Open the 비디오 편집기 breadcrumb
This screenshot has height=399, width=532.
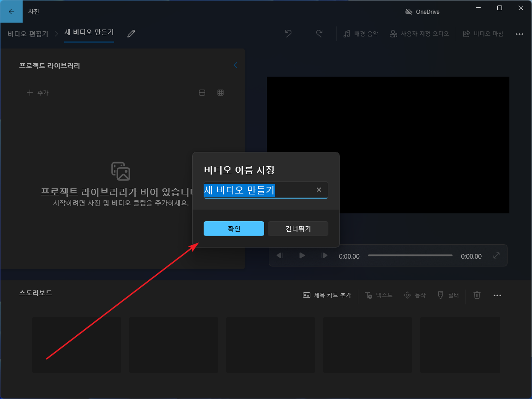point(28,34)
